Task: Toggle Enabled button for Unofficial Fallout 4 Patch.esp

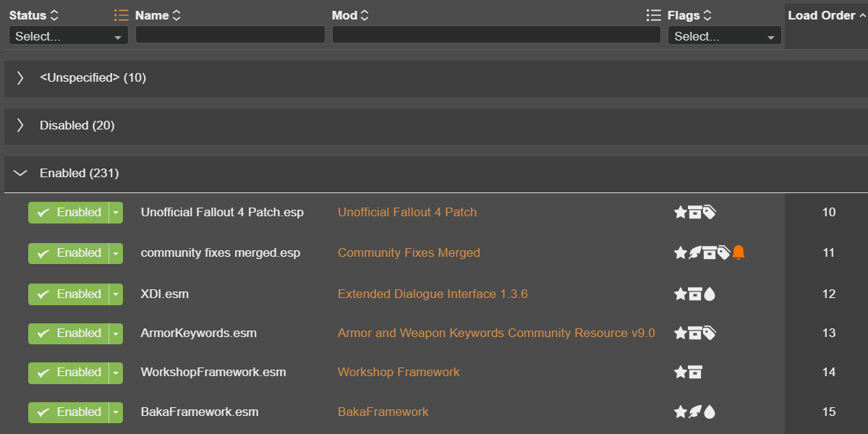Action: [x=68, y=213]
